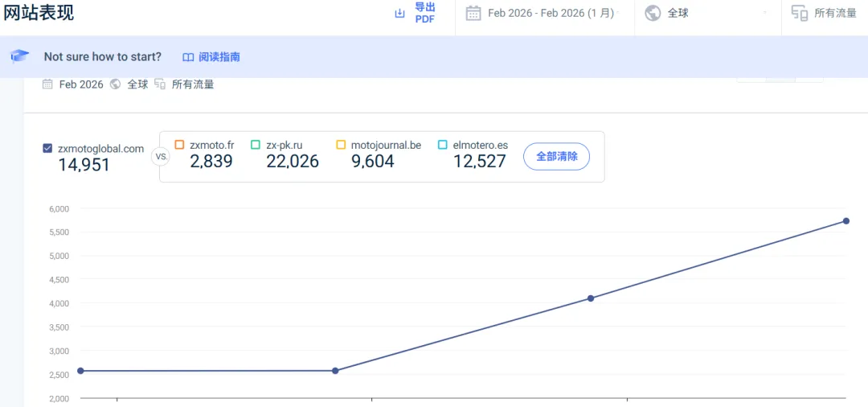Image resolution: width=868 pixels, height=407 pixels.
Task: Uncheck the zxmotoglobal.com checkbox
Action: [47, 148]
